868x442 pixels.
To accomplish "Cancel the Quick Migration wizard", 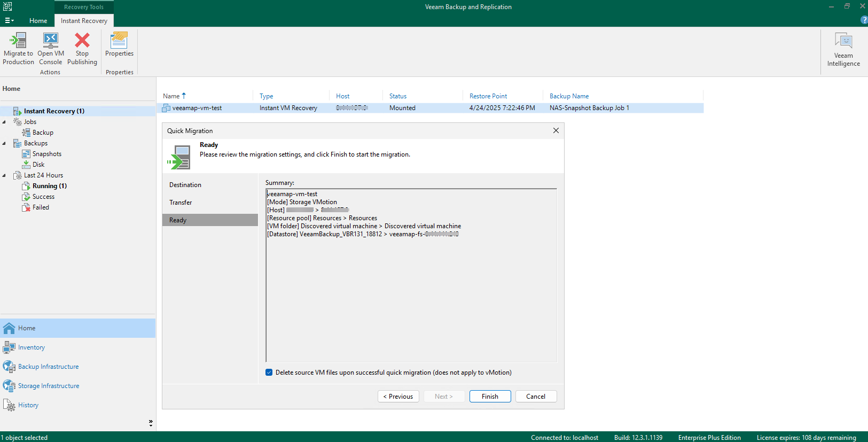I will 536,397.
